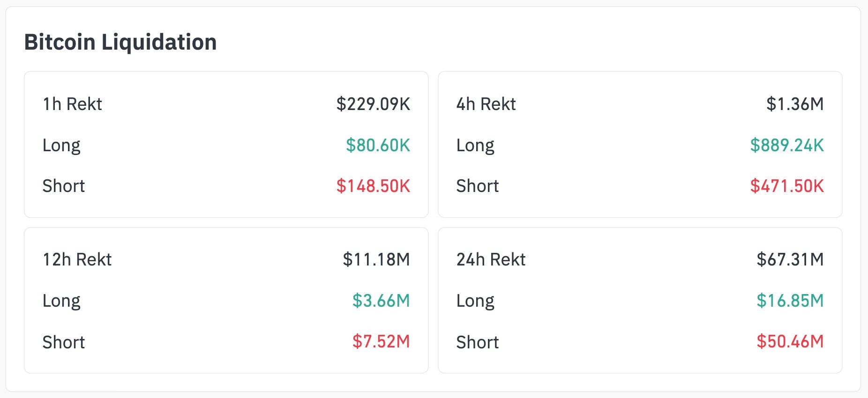Select the 1h Rekt label
This screenshot has width=868, height=398.
(72, 104)
